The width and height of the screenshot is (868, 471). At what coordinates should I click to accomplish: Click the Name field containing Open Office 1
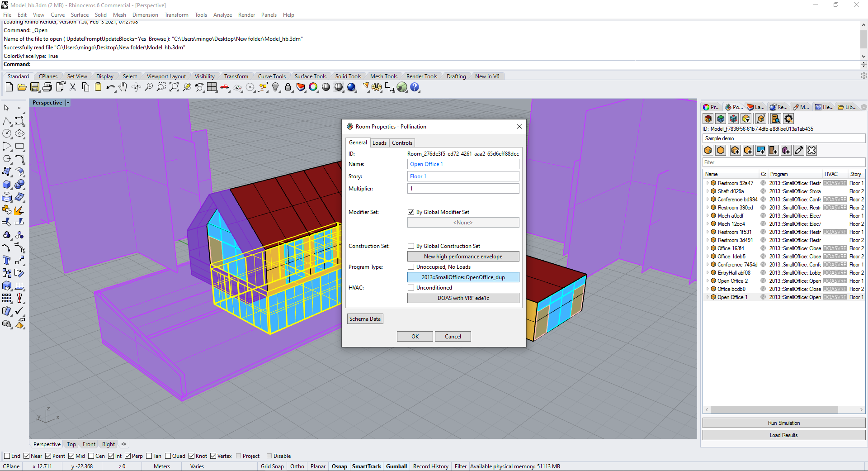(463, 164)
